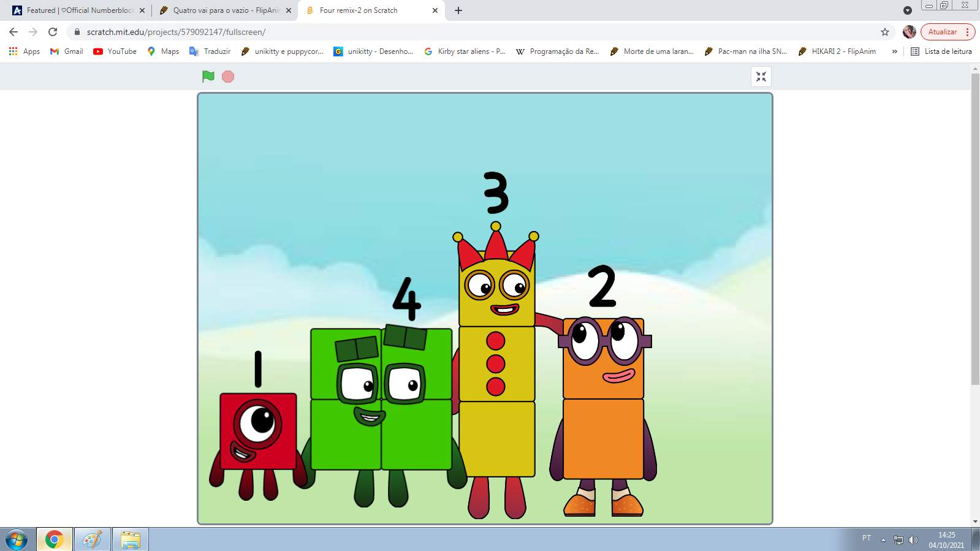
Task: Click the PT language indicator
Action: click(x=867, y=538)
